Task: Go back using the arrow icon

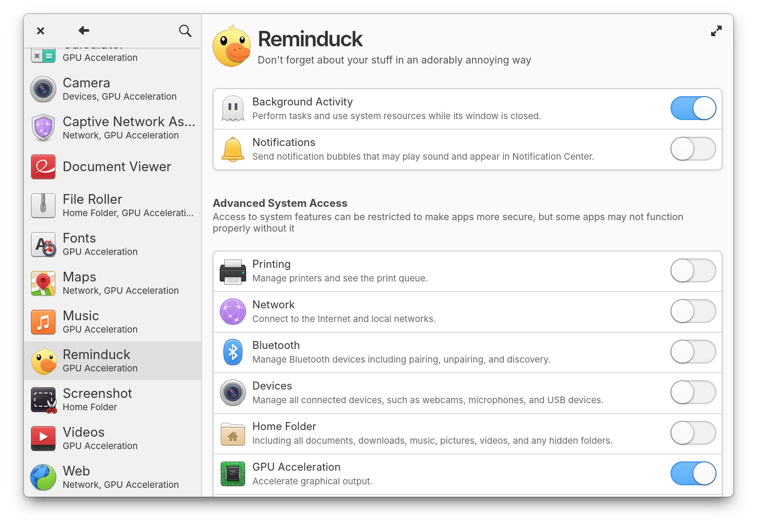Action: (x=84, y=30)
